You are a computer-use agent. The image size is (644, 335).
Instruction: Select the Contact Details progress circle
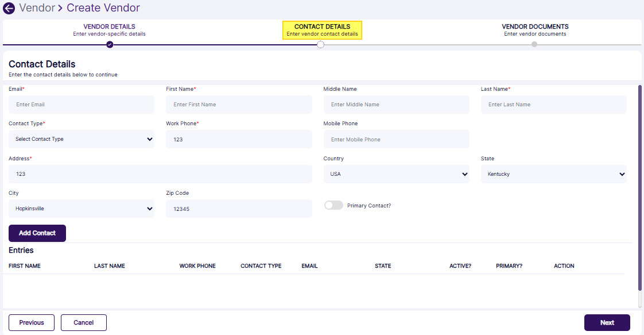point(321,44)
